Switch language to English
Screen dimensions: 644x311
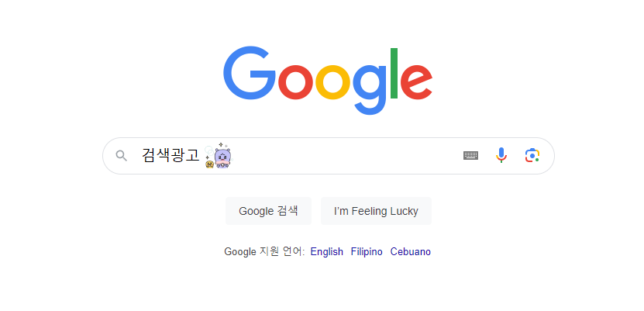326,251
